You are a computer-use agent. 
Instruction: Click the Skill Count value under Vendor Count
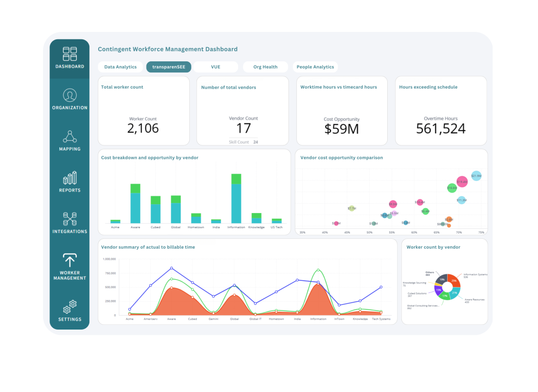[255, 142]
